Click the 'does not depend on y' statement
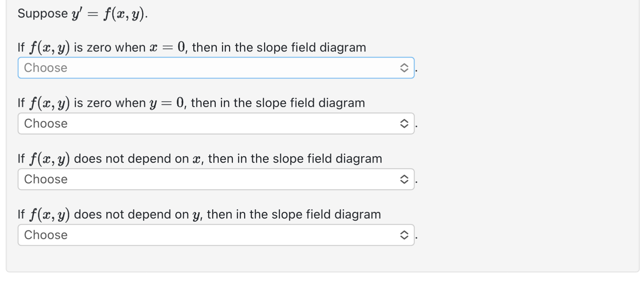The image size is (644, 283). tap(199, 214)
